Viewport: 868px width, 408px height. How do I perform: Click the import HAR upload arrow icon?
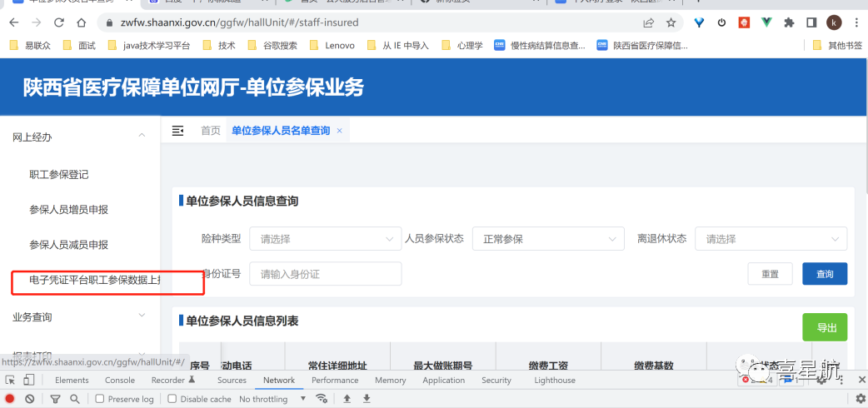pyautogui.click(x=347, y=399)
